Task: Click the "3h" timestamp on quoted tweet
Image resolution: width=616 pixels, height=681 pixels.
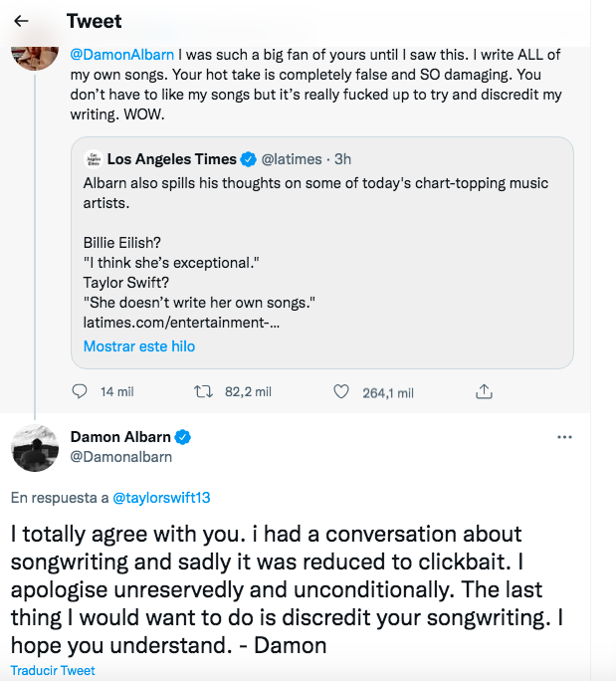Action: click(x=342, y=159)
